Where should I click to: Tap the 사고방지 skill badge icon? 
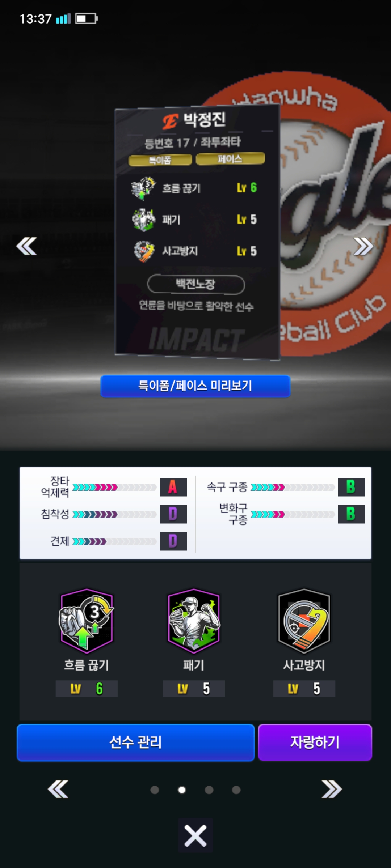(304, 621)
